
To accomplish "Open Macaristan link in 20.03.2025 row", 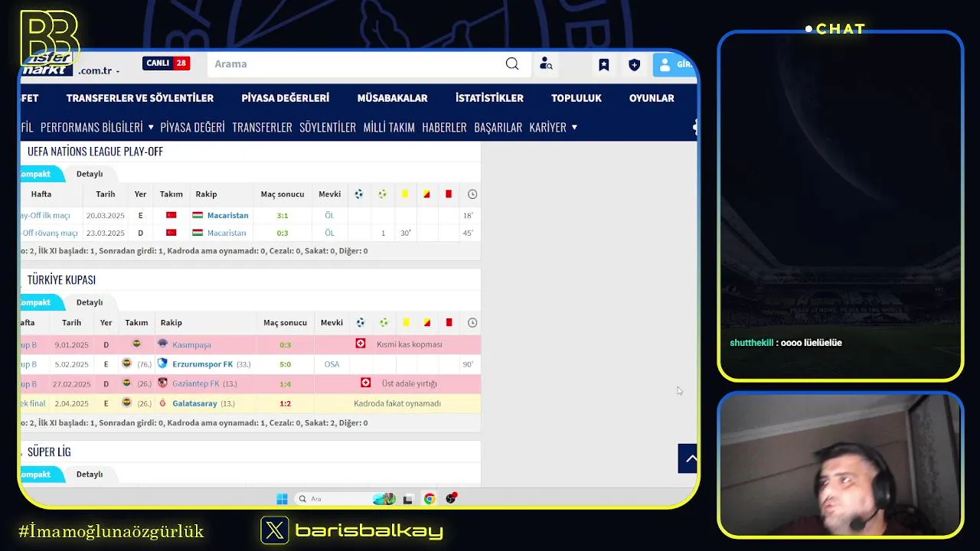I will 227,216.
